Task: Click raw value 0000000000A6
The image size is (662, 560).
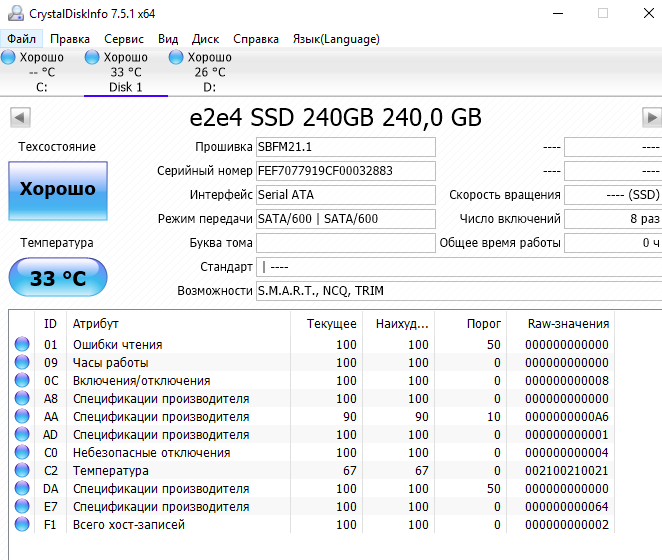Action: (x=567, y=417)
